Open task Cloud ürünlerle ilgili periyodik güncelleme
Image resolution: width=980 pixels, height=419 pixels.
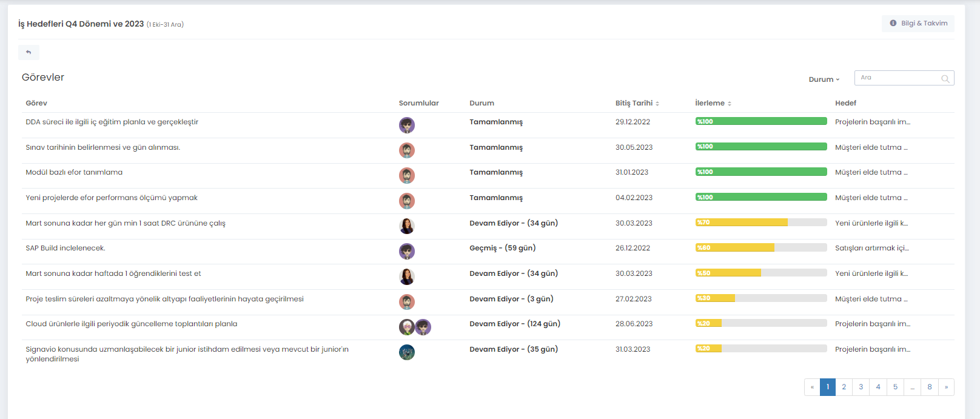coord(132,324)
